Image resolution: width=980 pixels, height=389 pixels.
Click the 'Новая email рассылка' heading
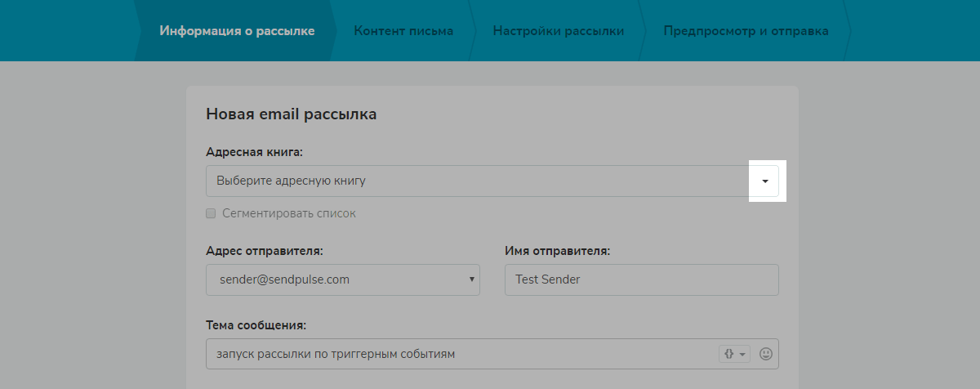coord(292,114)
